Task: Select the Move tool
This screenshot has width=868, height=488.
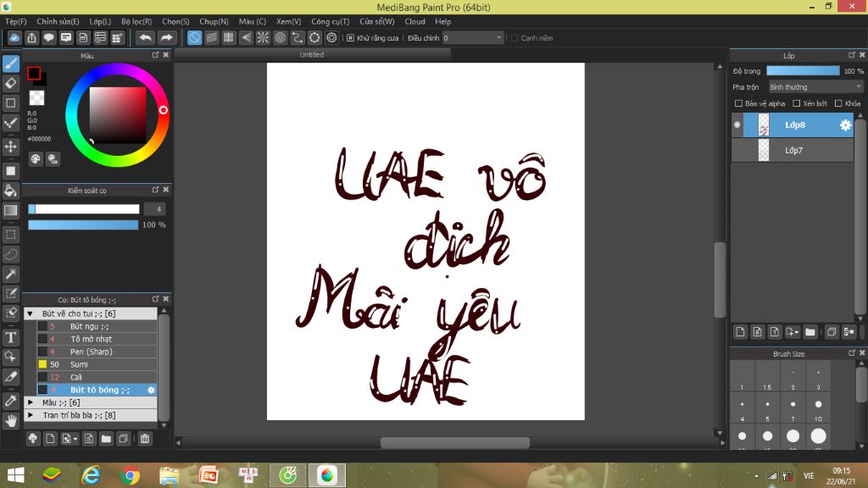Action: pos(10,147)
